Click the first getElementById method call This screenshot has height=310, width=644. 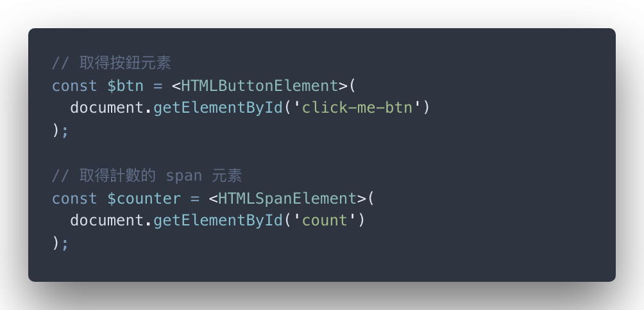(218, 108)
